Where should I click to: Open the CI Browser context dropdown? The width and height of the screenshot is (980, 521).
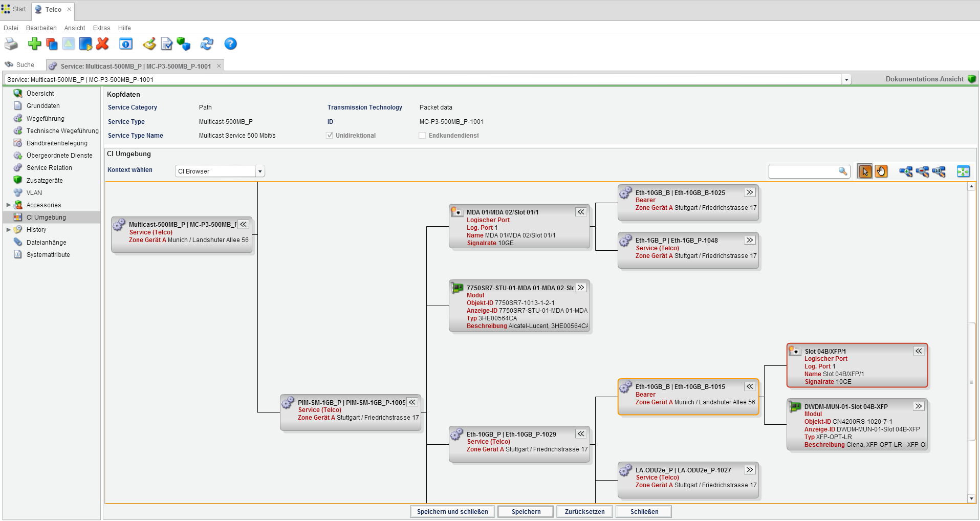coord(260,171)
